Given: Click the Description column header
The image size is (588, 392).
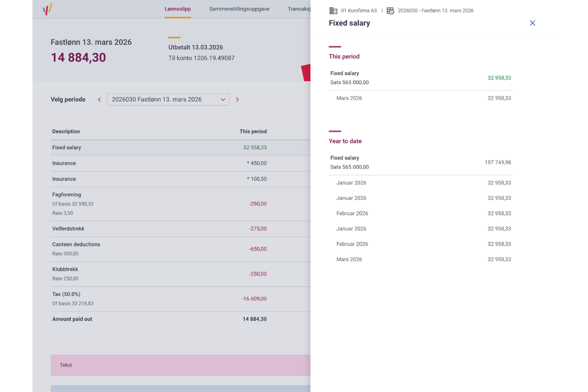Looking at the screenshot, I should point(66,131).
